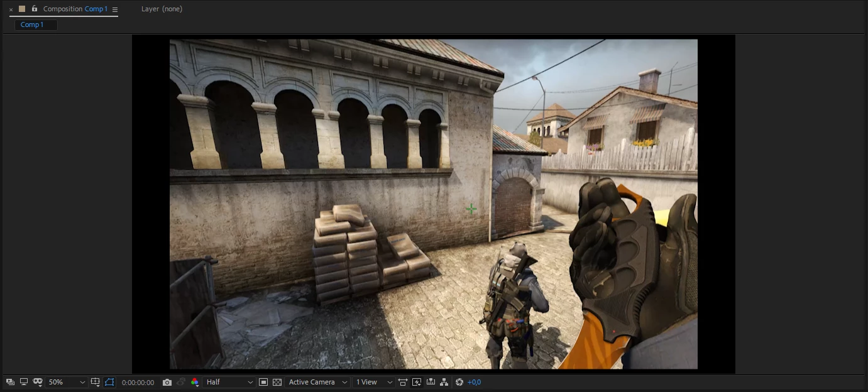Screen dimensions: 868x392
Task: Toggle the transparency grid checkerboard
Action: tap(277, 382)
